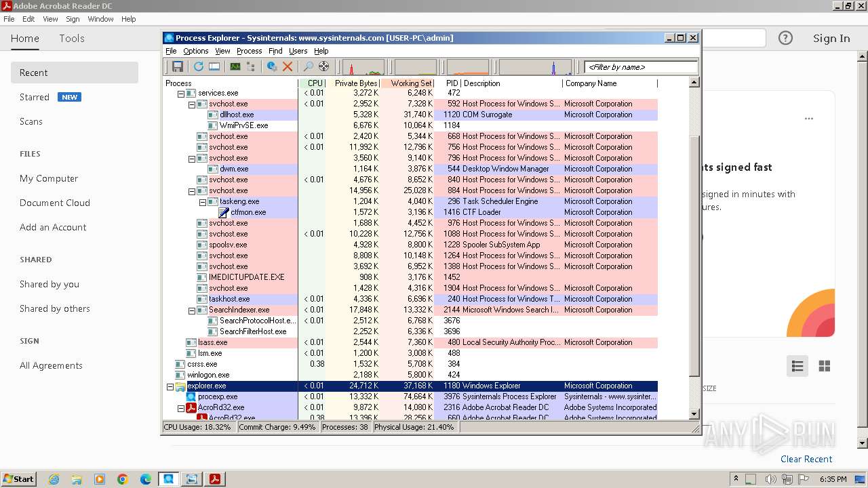Select the dllhost.exe process row

410,115
